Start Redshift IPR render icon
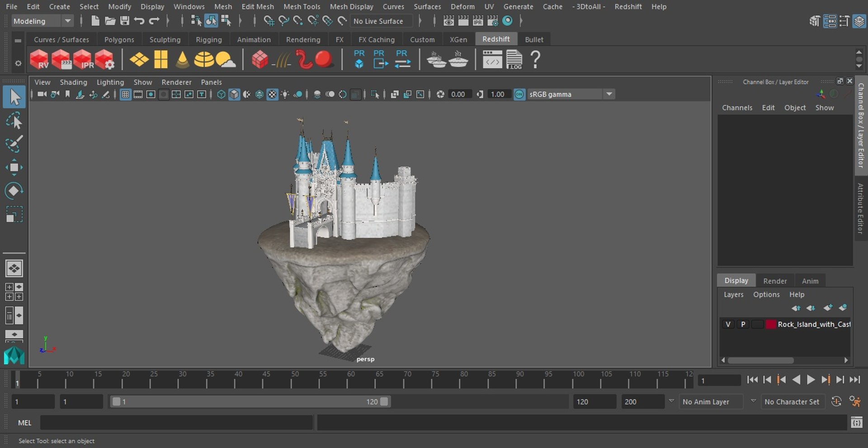Viewport: 868px width, 448px height. pyautogui.click(x=83, y=60)
